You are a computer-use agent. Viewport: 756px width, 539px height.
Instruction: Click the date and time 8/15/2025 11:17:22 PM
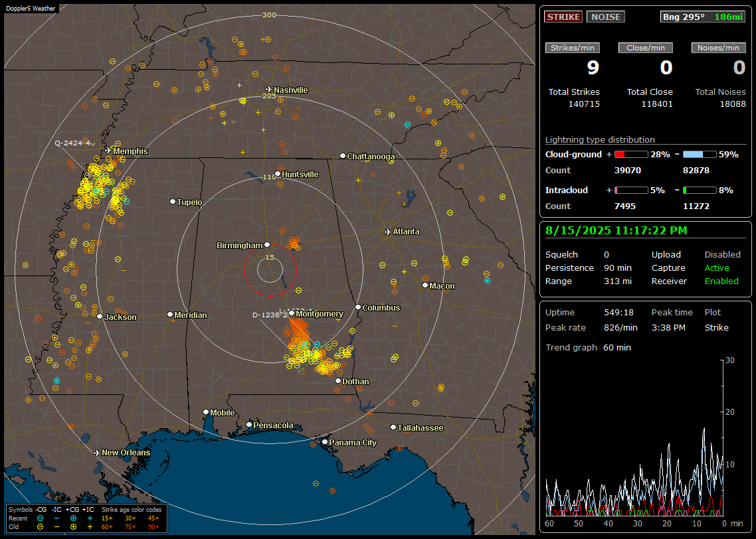click(x=616, y=231)
